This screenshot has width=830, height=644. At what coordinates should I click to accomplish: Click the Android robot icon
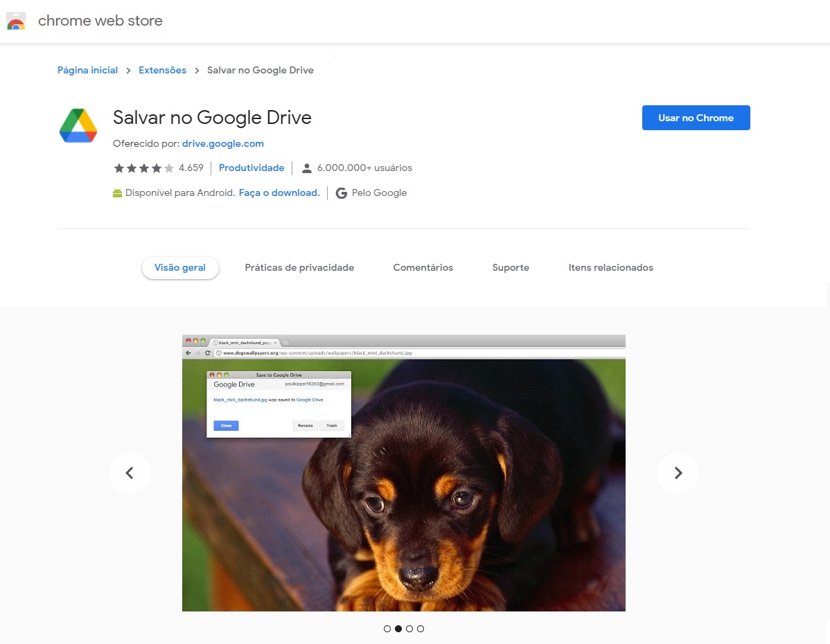click(118, 193)
